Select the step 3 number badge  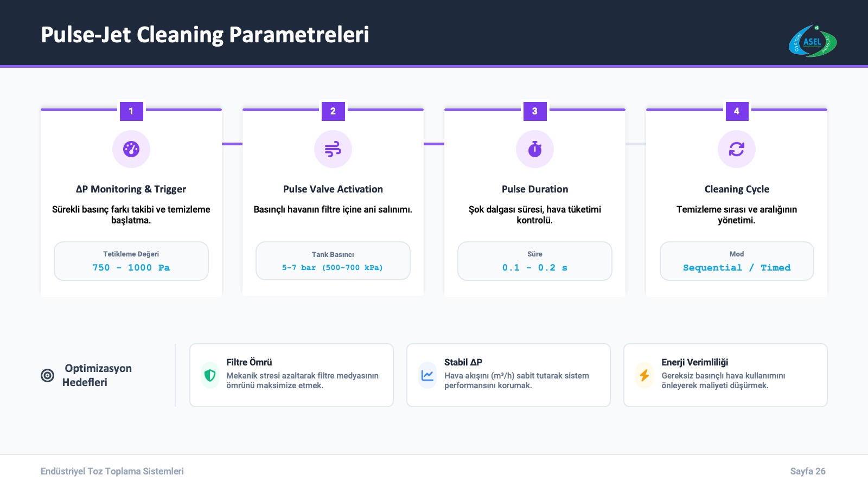coord(535,111)
